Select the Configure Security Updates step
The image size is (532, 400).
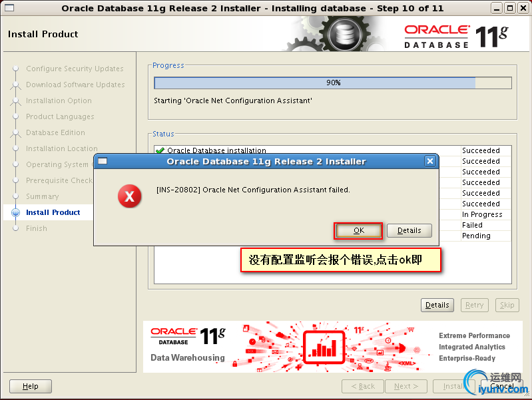[x=75, y=69]
